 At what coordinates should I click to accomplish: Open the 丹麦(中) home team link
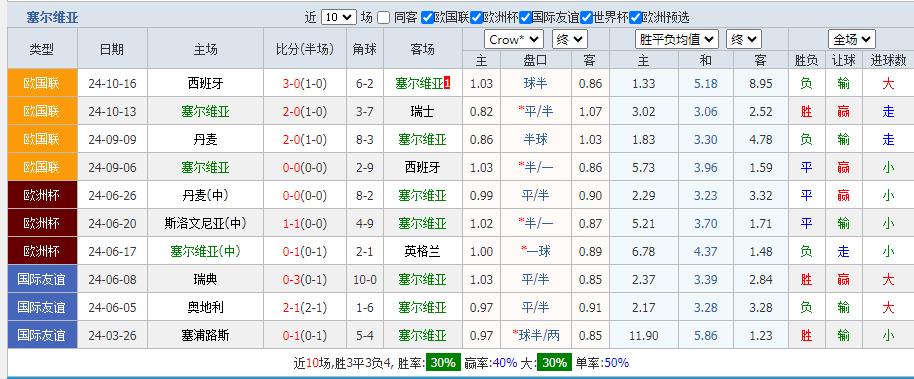pyautogui.click(x=205, y=195)
